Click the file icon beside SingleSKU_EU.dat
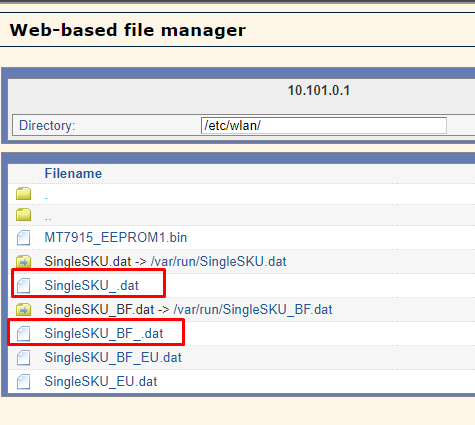The width and height of the screenshot is (475, 425). pyautogui.click(x=23, y=382)
